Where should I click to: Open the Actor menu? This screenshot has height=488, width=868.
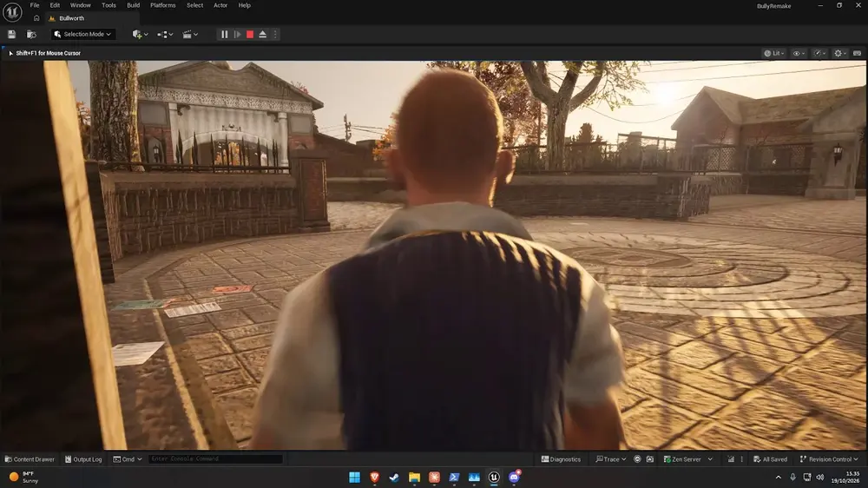coord(220,5)
